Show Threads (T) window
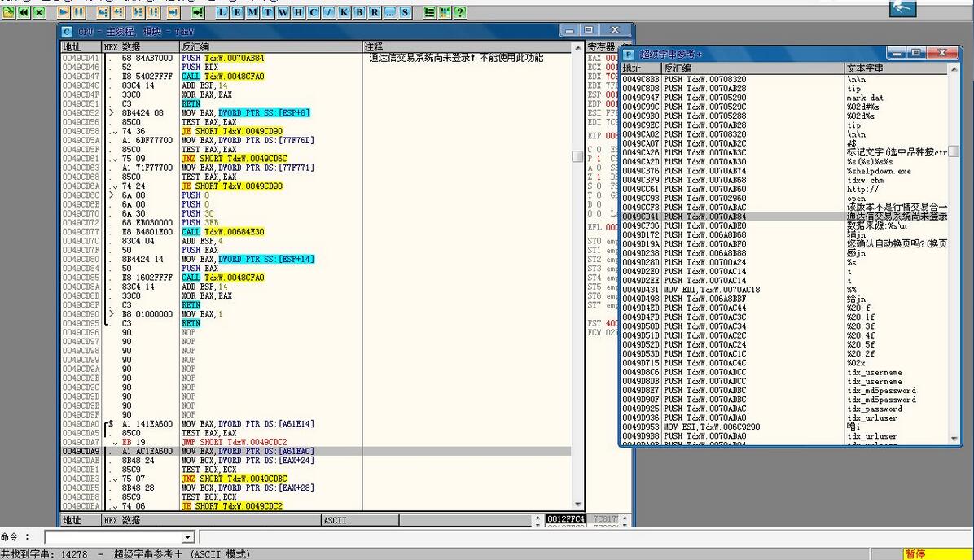This screenshot has width=974, height=560. (x=268, y=12)
